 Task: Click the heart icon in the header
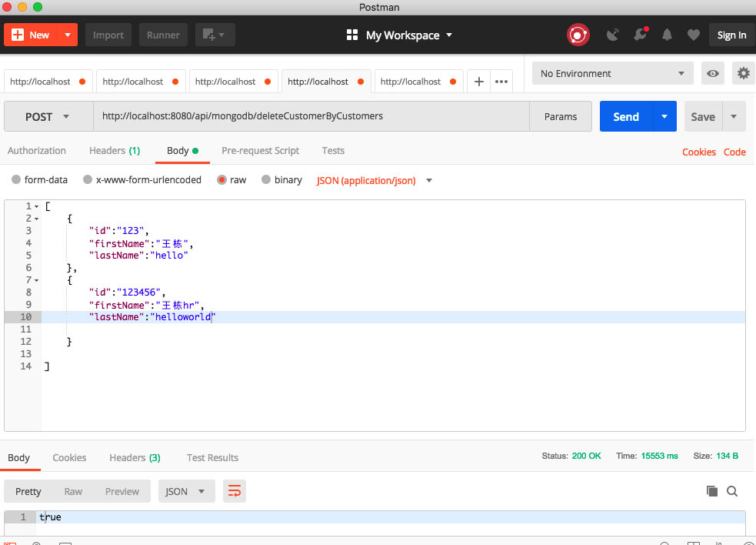tap(693, 35)
